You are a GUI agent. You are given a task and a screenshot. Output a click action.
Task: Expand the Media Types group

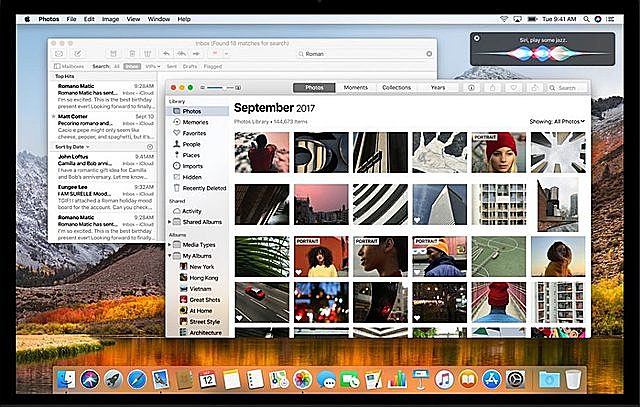click(170, 245)
